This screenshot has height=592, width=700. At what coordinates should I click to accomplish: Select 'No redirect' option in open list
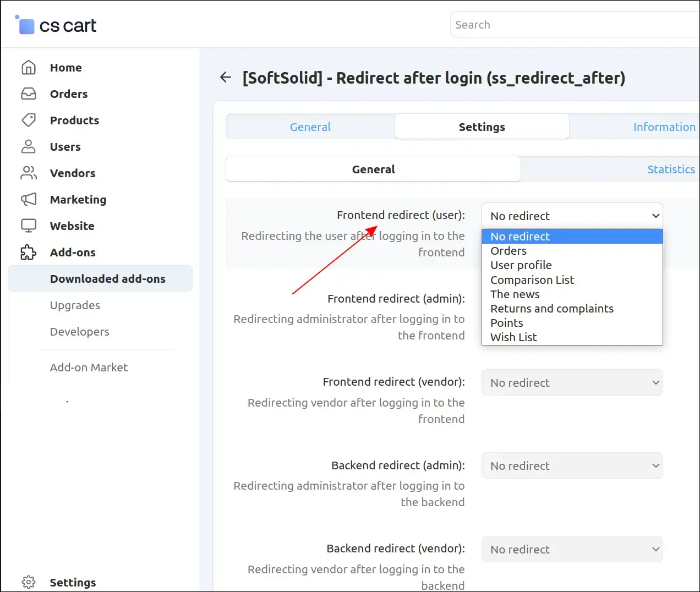click(x=572, y=237)
